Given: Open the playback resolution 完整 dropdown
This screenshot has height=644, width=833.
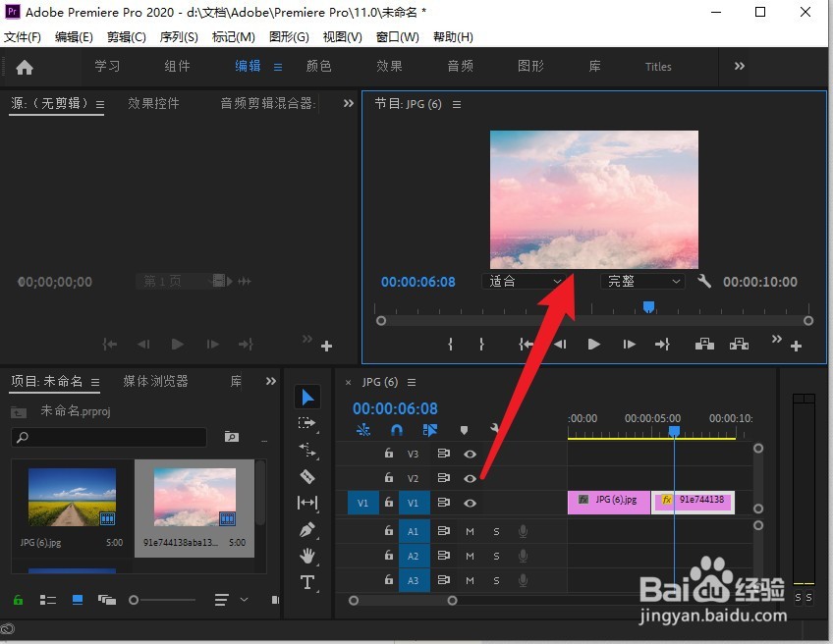Looking at the screenshot, I should [x=642, y=281].
